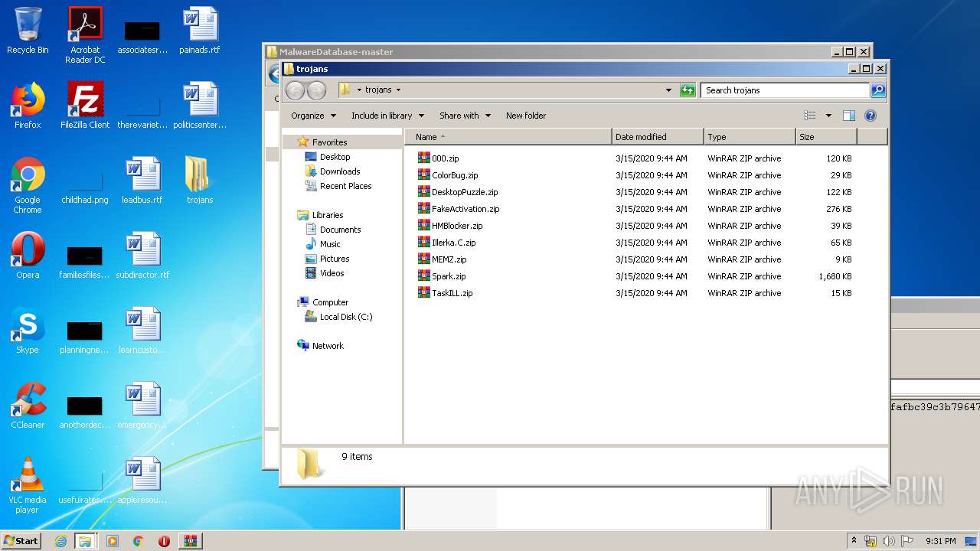Open FileZilla Client desktop shortcut

click(x=85, y=106)
